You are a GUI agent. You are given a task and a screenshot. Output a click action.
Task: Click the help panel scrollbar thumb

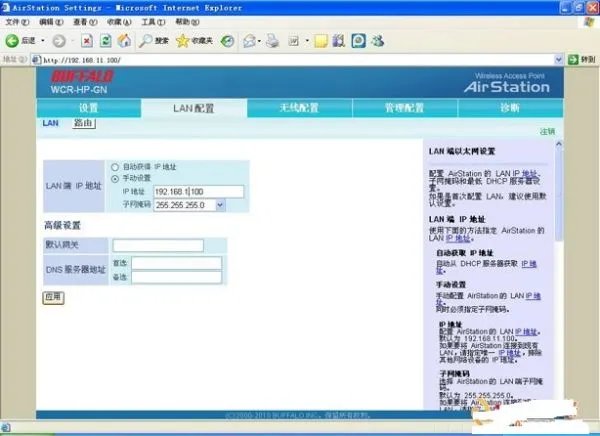pos(559,194)
